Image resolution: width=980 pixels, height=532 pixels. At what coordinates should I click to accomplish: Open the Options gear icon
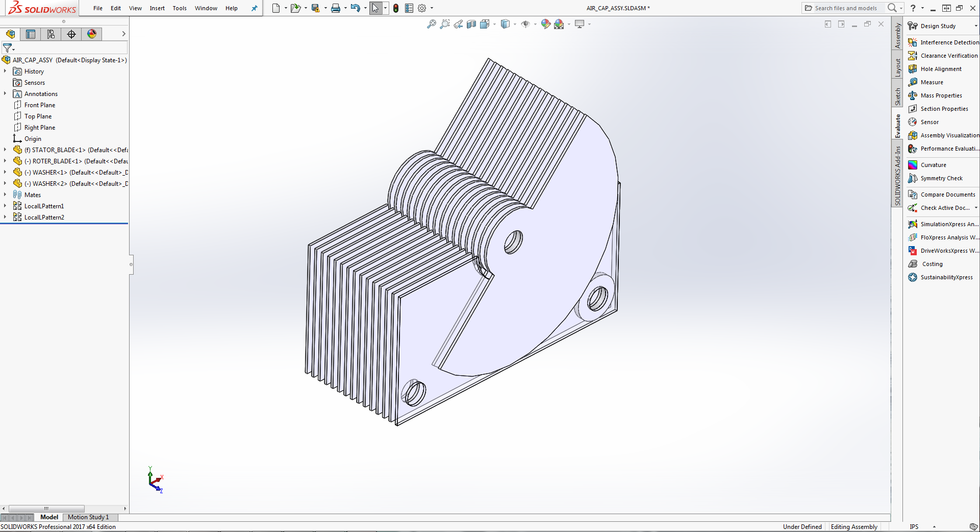[422, 8]
